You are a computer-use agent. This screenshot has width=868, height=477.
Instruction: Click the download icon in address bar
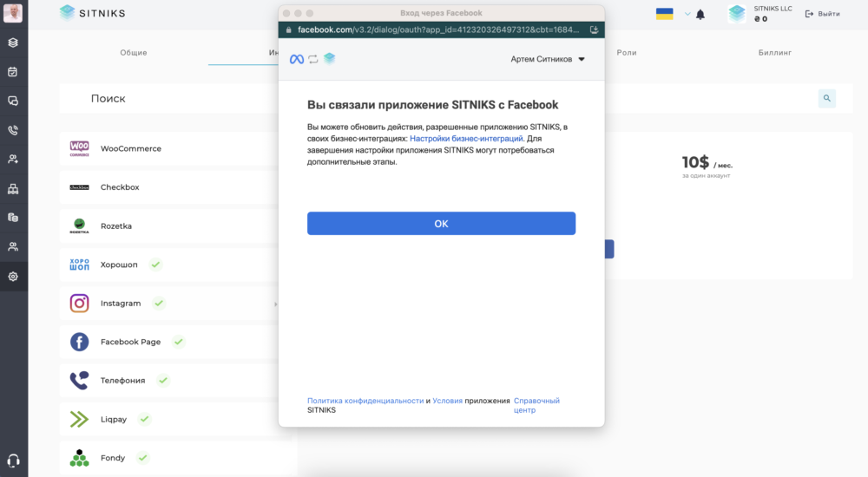pyautogui.click(x=594, y=29)
